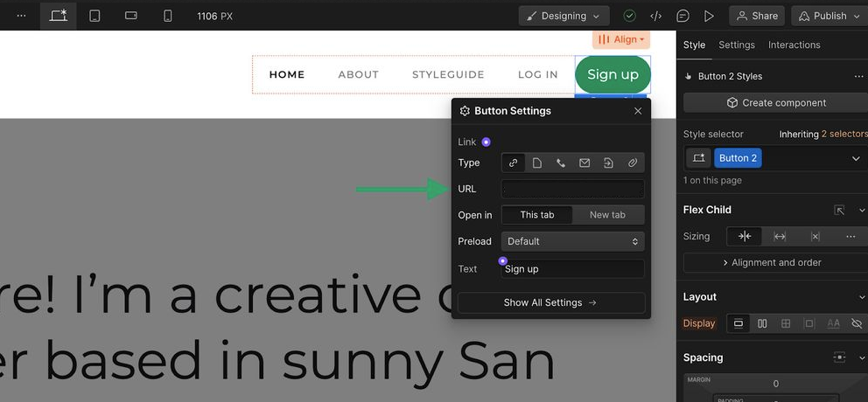This screenshot has height=402, width=868.
Task: Click the attachment file link type icon
Action: 633,163
